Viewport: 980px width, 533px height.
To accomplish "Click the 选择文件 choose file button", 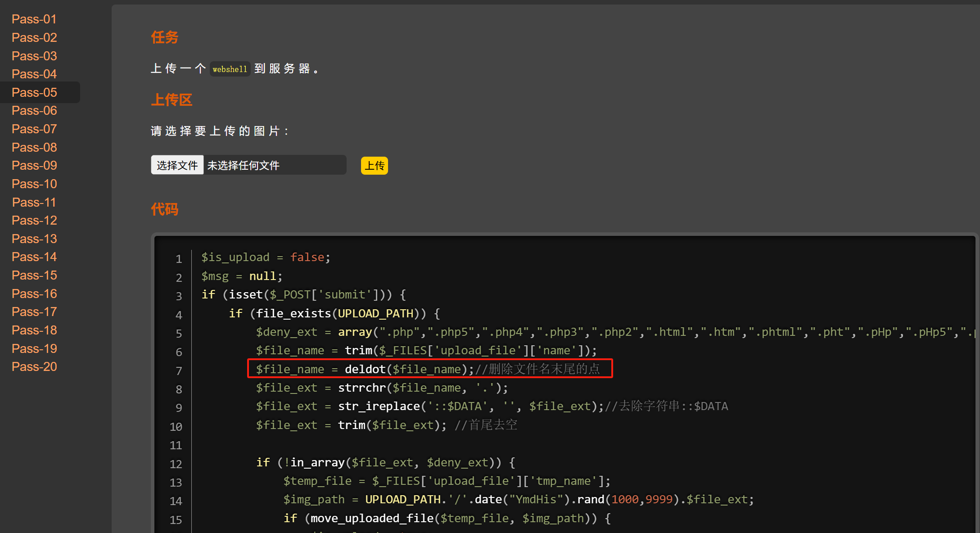I will [x=177, y=165].
